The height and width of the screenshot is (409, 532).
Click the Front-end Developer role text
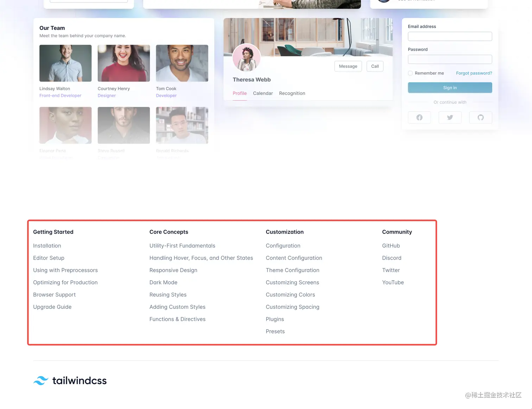(x=60, y=95)
